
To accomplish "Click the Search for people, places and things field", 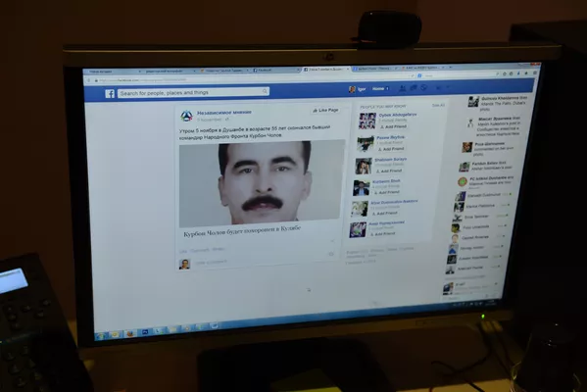I will pos(193,92).
